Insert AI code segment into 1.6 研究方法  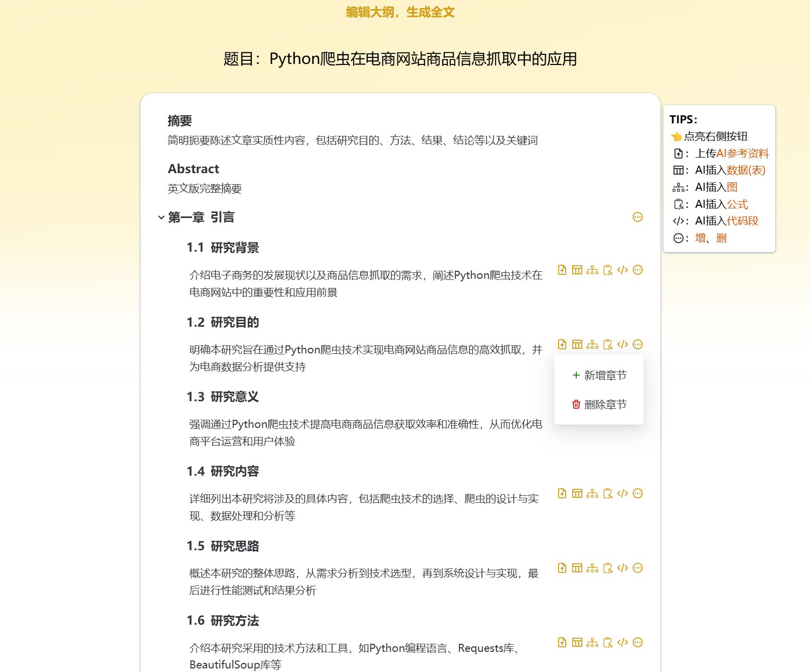coord(622,642)
